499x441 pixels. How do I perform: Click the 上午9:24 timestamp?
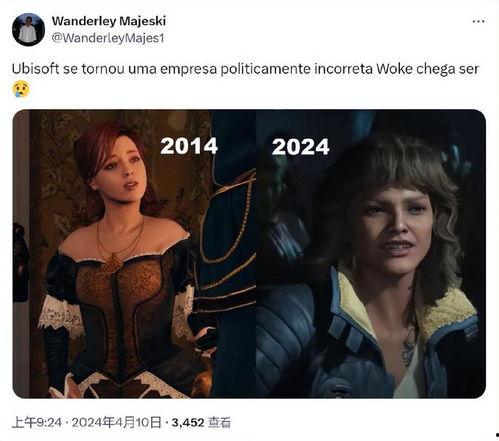37,423
